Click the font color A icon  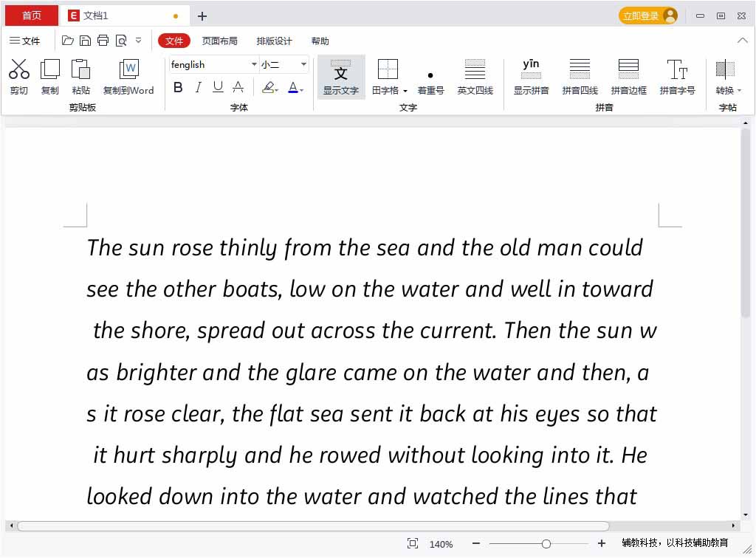292,87
